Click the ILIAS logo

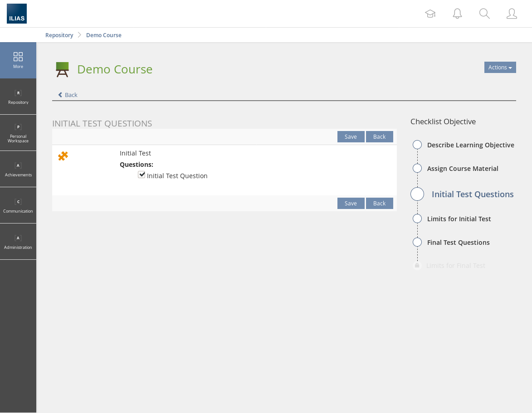17,14
